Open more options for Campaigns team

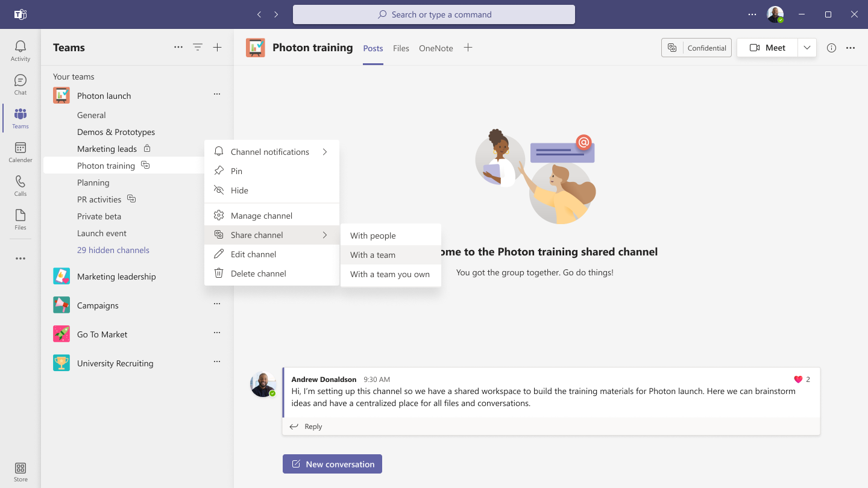click(217, 304)
